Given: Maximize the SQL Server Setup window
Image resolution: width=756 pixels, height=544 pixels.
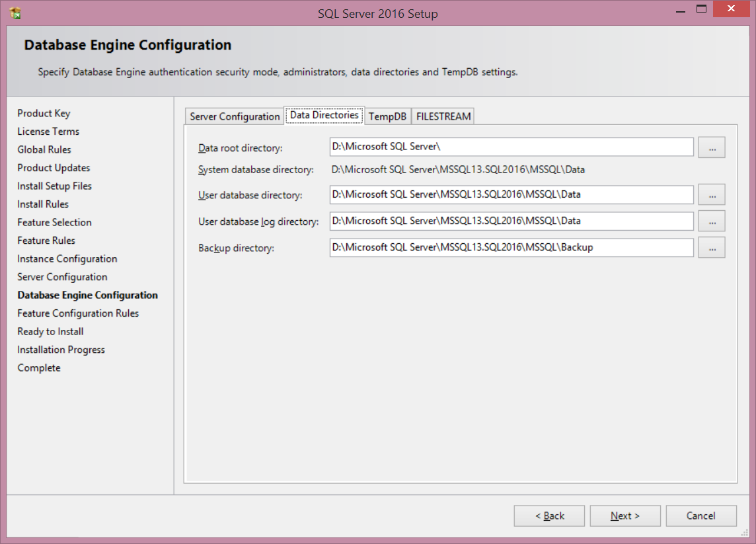Looking at the screenshot, I should pos(701,9).
